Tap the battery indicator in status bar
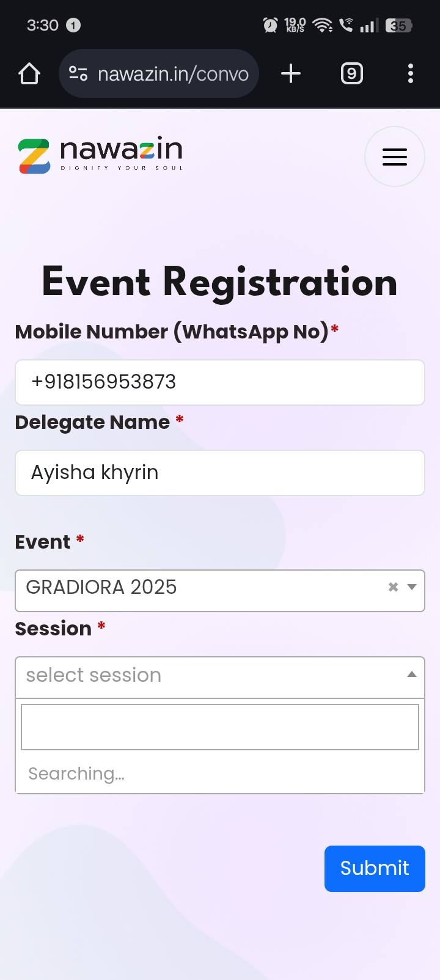This screenshot has height=980, width=440. [398, 26]
